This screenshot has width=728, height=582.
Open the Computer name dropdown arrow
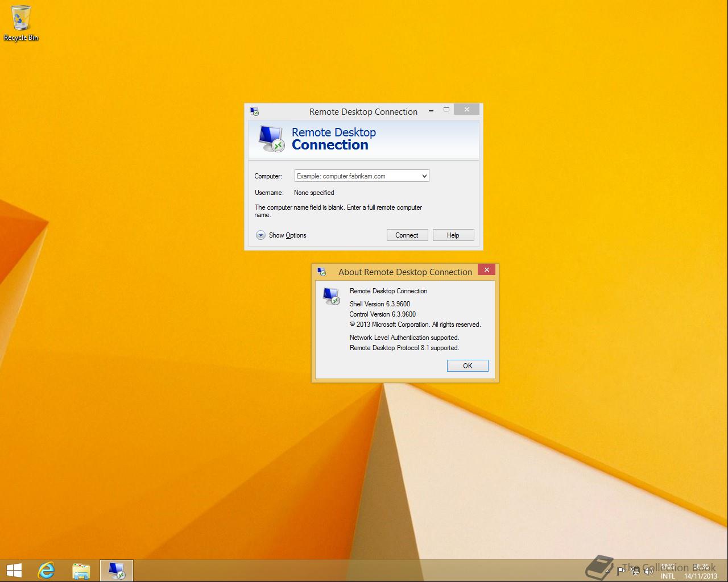(x=424, y=176)
